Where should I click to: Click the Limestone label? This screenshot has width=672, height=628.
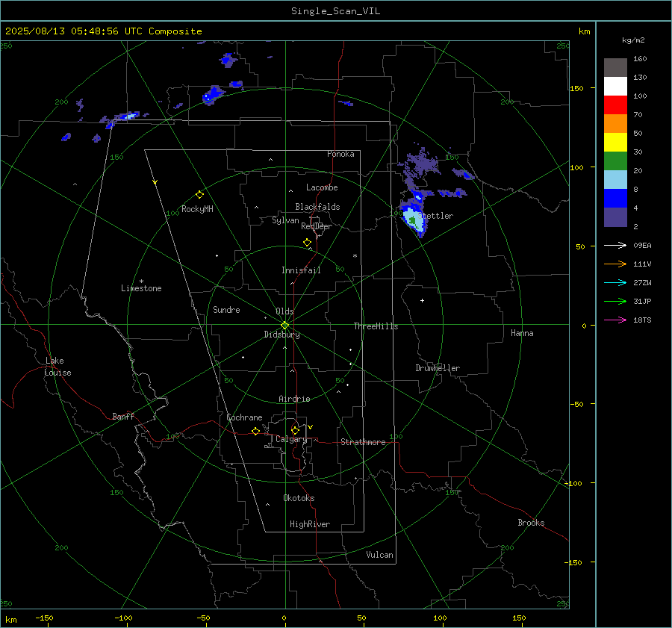pyautogui.click(x=141, y=288)
